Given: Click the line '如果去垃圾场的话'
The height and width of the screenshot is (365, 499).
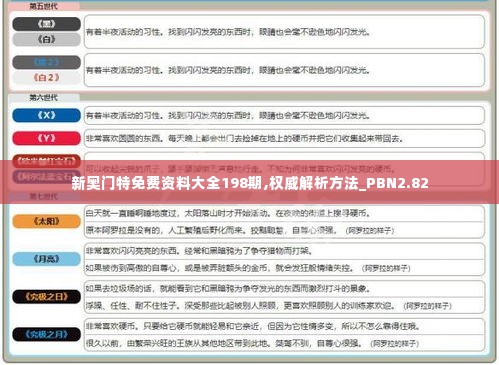Looking at the screenshot, I should [x=228, y=288].
